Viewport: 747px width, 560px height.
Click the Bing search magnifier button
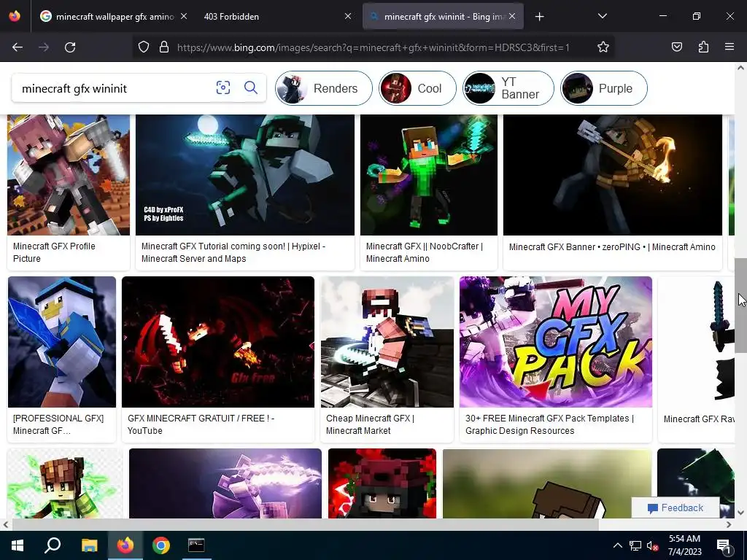coord(251,87)
